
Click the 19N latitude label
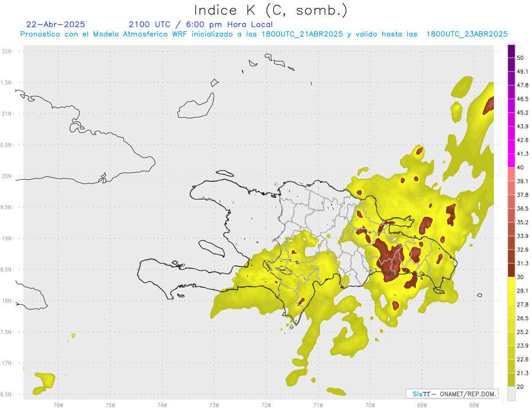pyautogui.click(x=8, y=239)
